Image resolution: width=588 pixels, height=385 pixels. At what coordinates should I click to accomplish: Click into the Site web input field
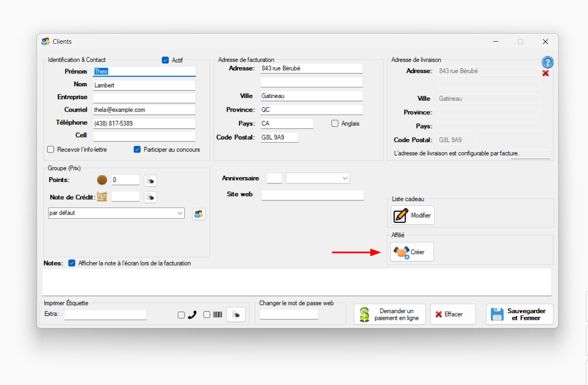point(312,195)
